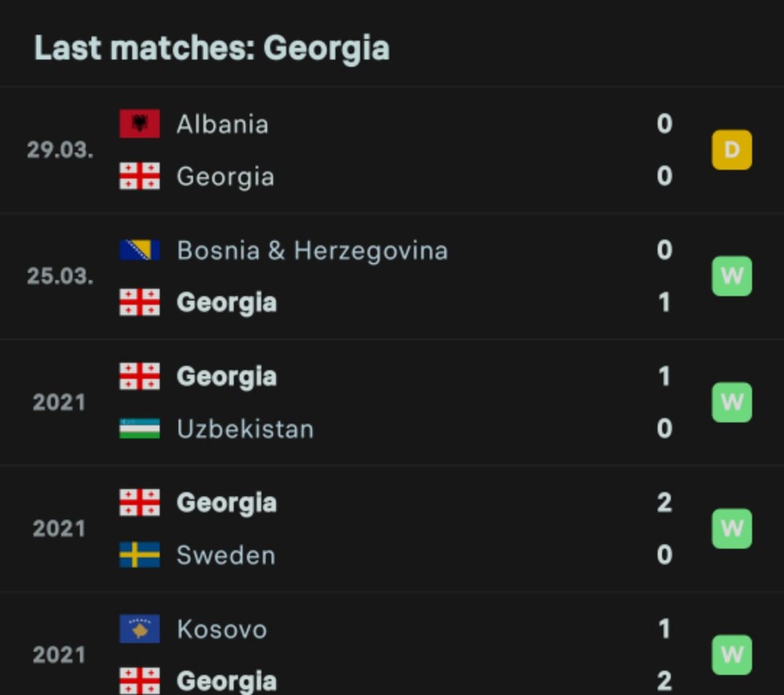Open the Bosnia & Herzegovina team link

tap(312, 250)
